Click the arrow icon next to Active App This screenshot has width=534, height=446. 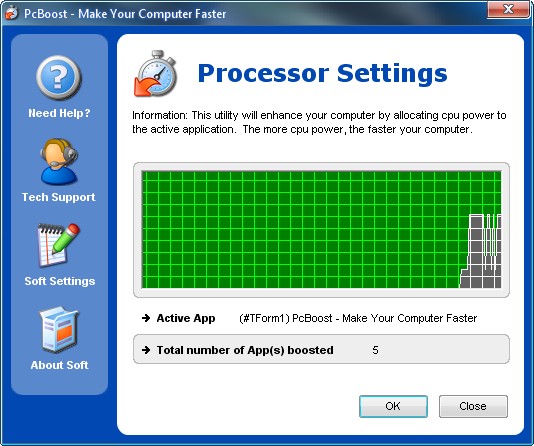pos(146,318)
